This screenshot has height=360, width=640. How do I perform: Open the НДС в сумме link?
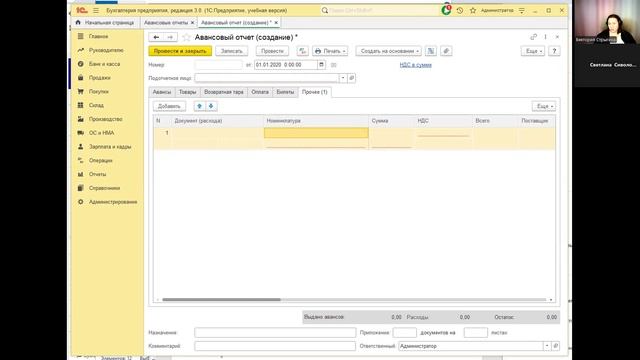coord(416,65)
